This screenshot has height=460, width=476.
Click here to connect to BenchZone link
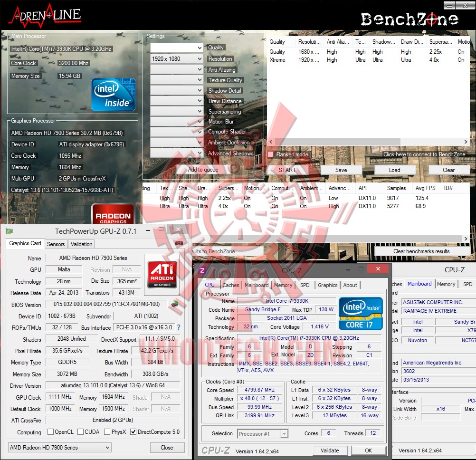424,154
